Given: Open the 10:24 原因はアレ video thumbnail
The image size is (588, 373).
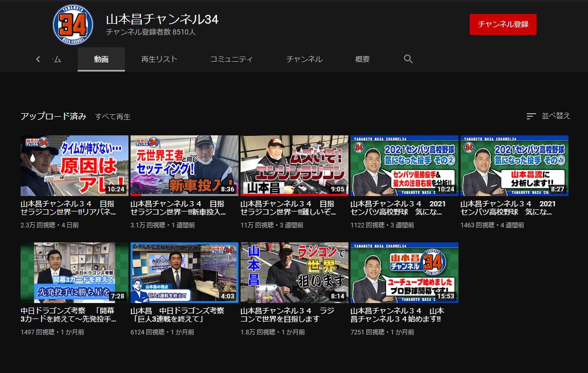Looking at the screenshot, I should point(75,166).
